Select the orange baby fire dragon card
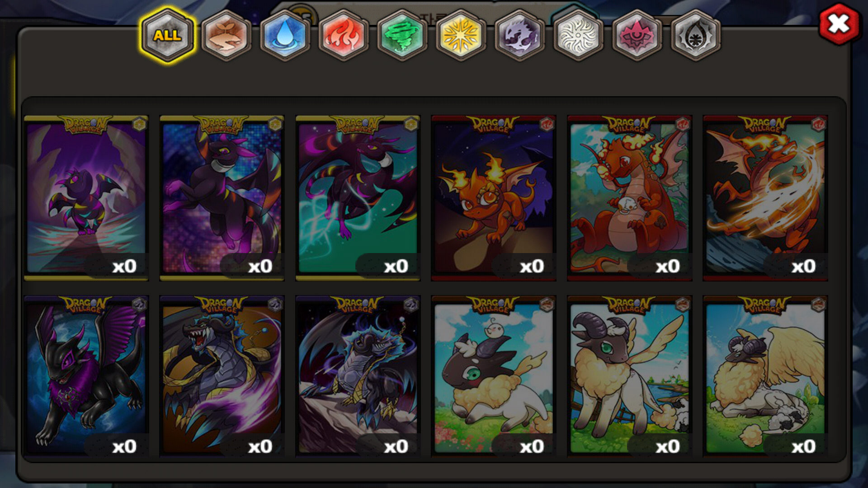The height and width of the screenshot is (488, 868). pyautogui.click(x=494, y=198)
